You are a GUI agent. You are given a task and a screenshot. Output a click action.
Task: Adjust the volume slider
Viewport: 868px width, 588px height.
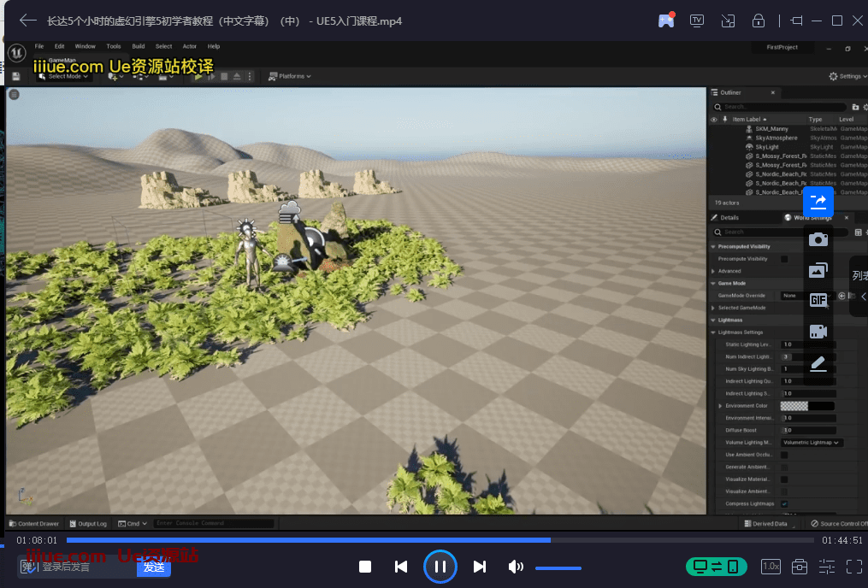[558, 567]
